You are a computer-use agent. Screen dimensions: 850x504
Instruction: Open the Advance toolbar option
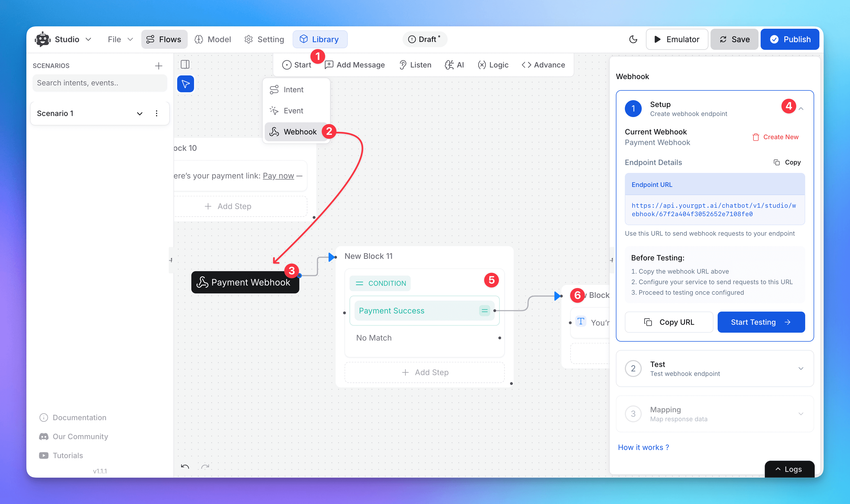click(x=543, y=65)
